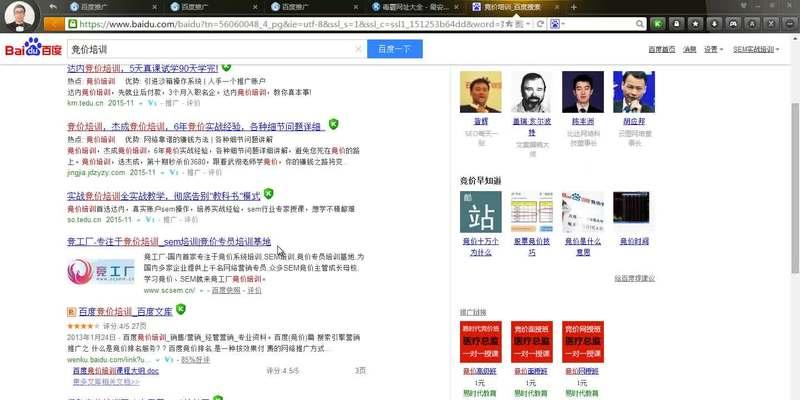Click the 'A' toolbar icon
800x400 pixels.
(x=752, y=23)
